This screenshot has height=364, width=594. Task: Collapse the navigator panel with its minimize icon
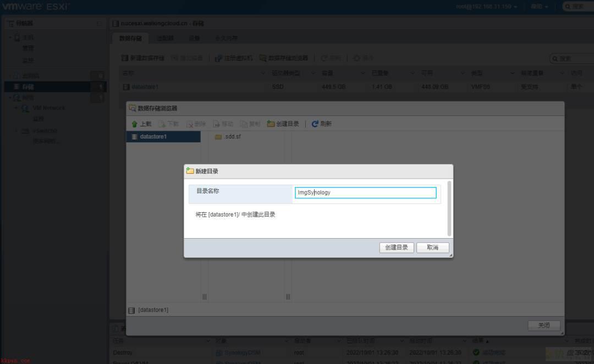99,24
